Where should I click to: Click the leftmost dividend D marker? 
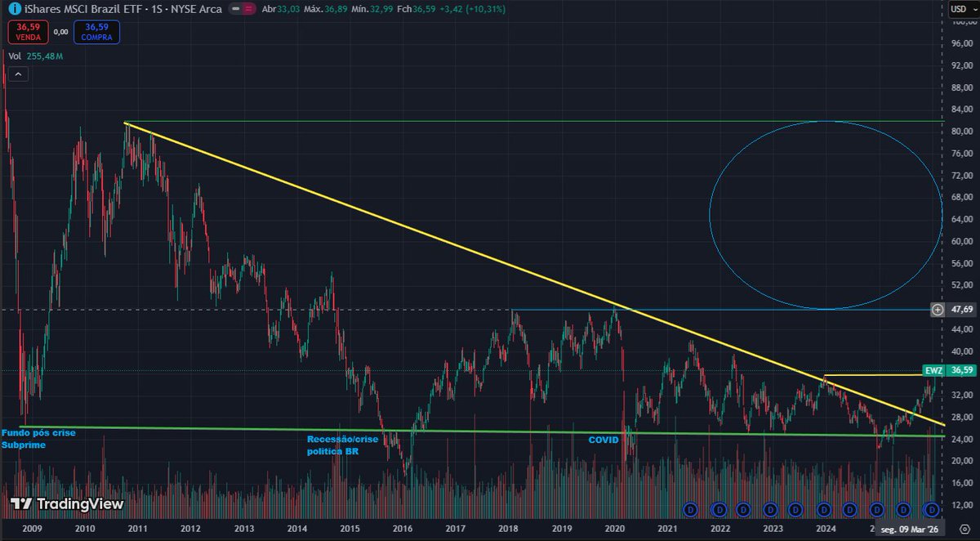coord(690,509)
